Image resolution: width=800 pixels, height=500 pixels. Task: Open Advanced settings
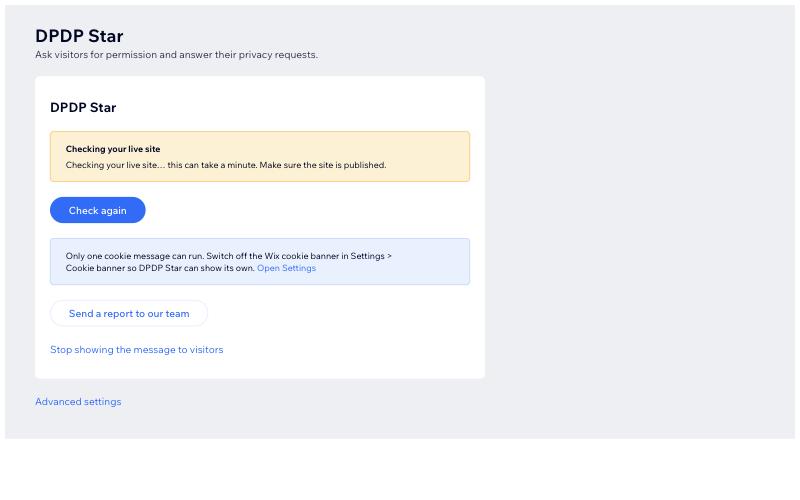[x=78, y=402]
